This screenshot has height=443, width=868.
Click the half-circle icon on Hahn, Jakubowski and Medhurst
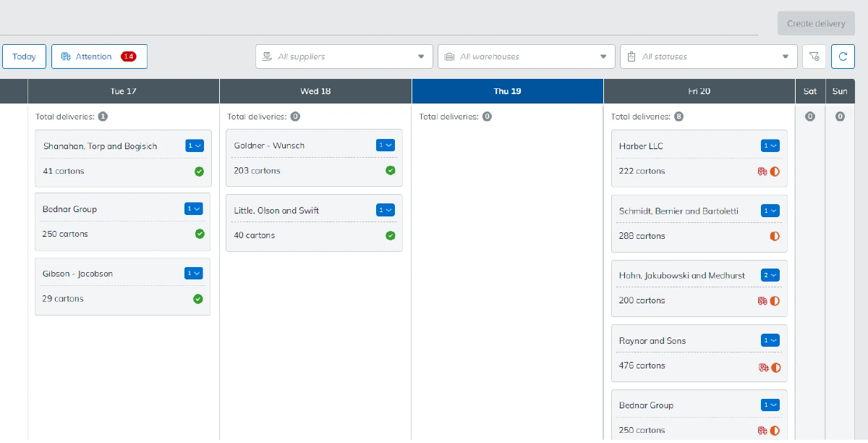tap(775, 300)
